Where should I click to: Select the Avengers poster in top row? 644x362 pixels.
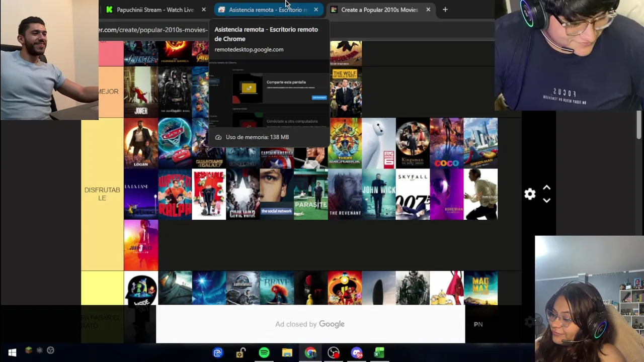[141, 53]
